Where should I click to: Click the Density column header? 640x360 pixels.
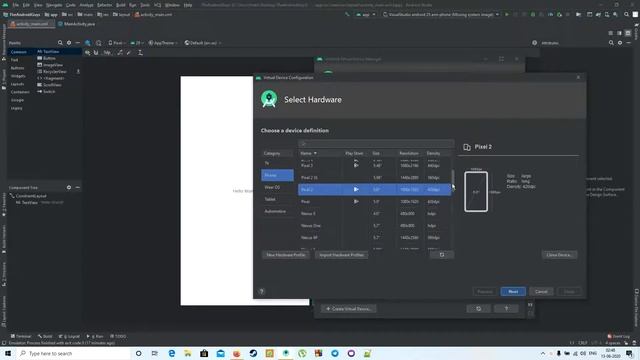point(433,153)
